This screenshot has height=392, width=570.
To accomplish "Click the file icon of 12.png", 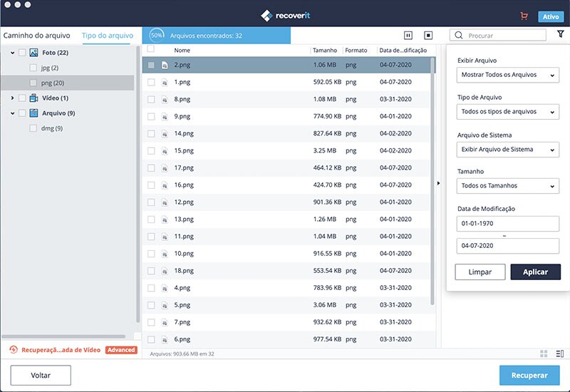I will coord(165,202).
